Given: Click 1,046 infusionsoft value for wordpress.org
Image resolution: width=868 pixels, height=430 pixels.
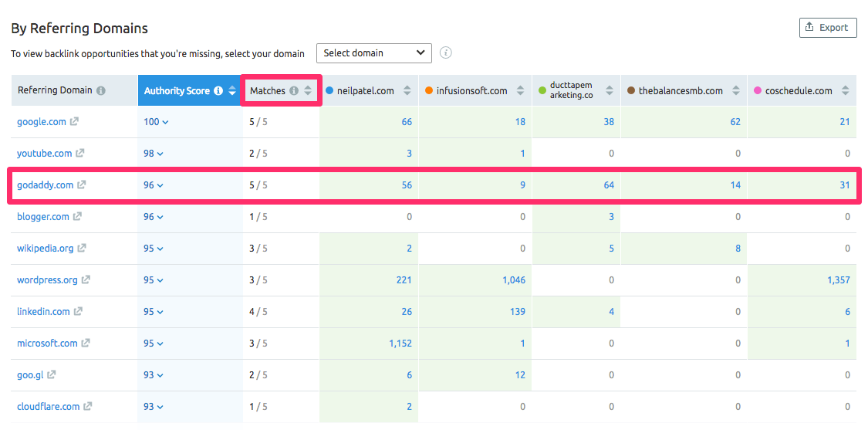Looking at the screenshot, I should point(513,280).
